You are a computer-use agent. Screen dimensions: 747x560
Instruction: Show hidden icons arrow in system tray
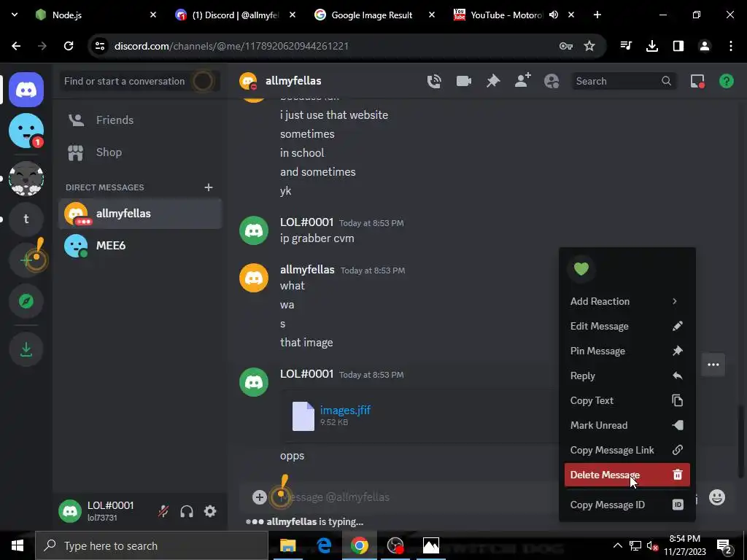(x=617, y=545)
